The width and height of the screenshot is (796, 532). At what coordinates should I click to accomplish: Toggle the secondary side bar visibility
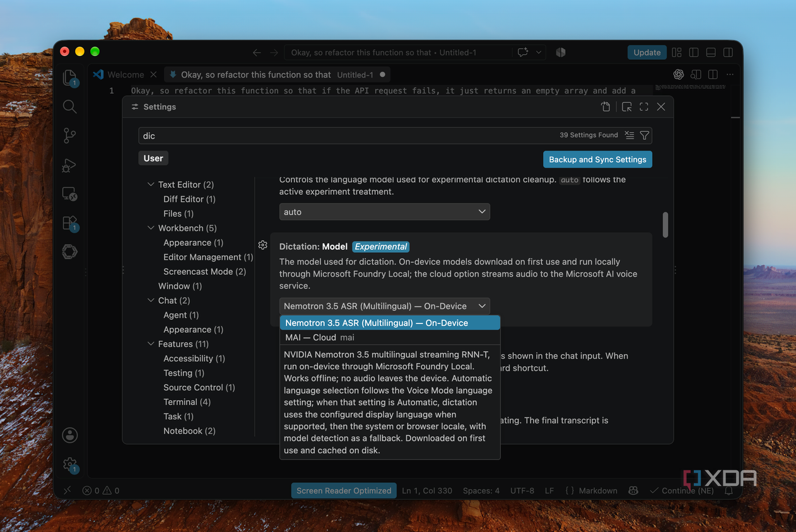click(x=728, y=52)
